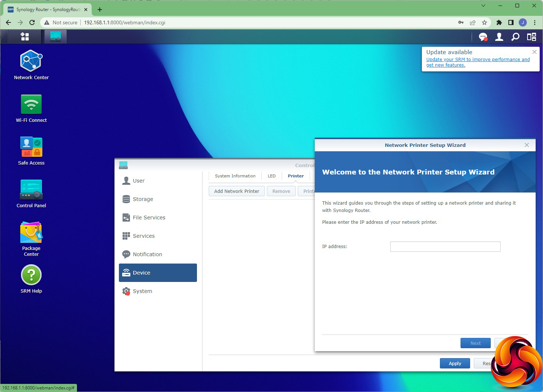Switch to the System Information tab

pyautogui.click(x=235, y=176)
